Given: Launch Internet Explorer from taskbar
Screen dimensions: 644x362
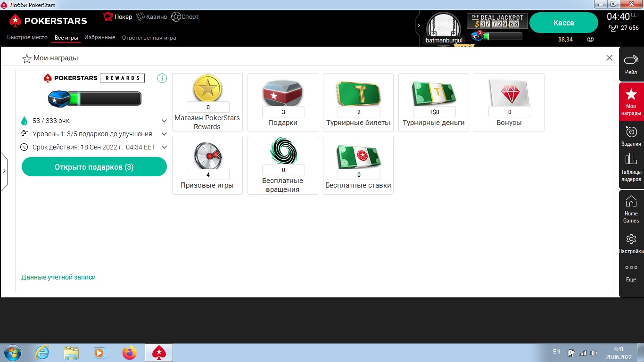Looking at the screenshot, I should pos(42,353).
